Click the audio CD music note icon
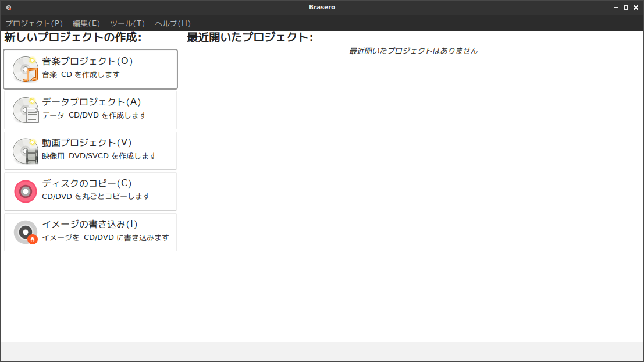 [26, 69]
